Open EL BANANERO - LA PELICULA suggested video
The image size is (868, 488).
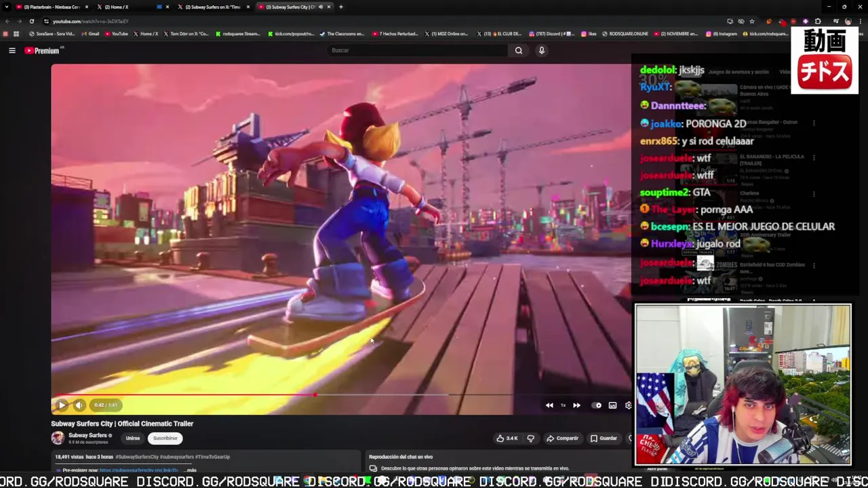point(772,159)
